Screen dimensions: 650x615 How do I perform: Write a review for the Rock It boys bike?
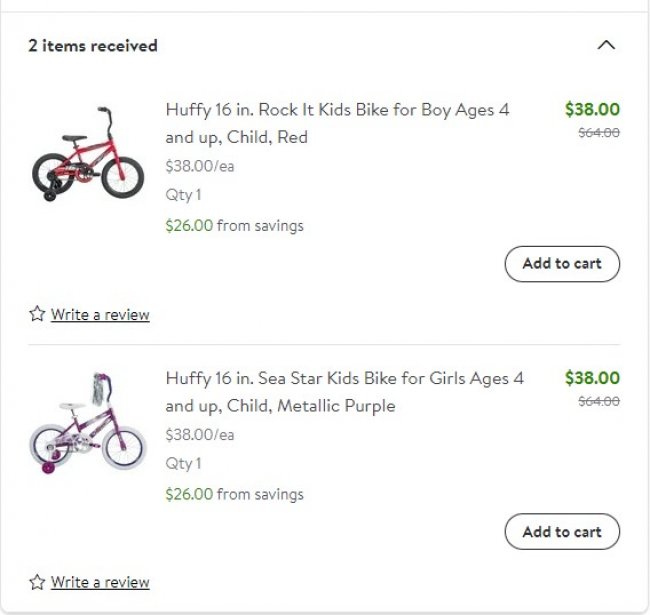(x=100, y=315)
